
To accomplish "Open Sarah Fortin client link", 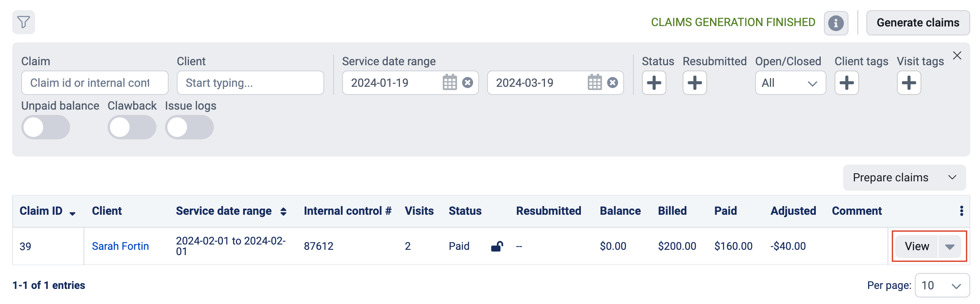I will click(x=121, y=246).
